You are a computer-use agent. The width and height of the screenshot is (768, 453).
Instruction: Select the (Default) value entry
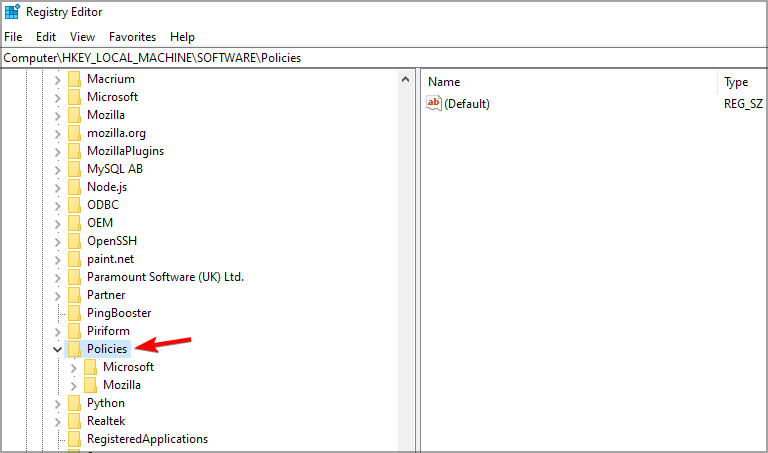[x=467, y=104]
